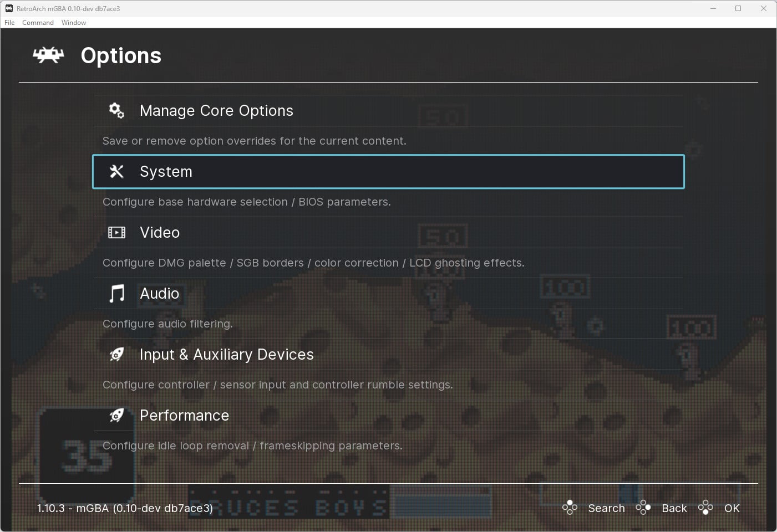Click the rocket icon beside Performance

pos(116,415)
